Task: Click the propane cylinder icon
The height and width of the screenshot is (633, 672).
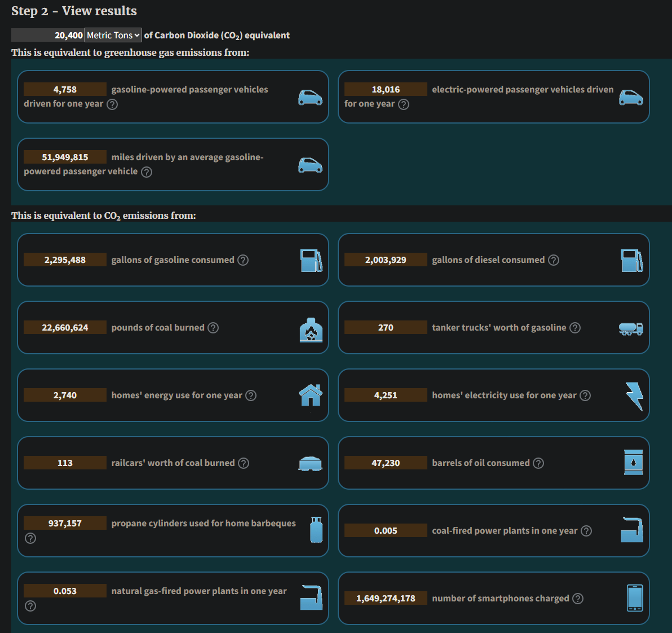Action: point(316,530)
